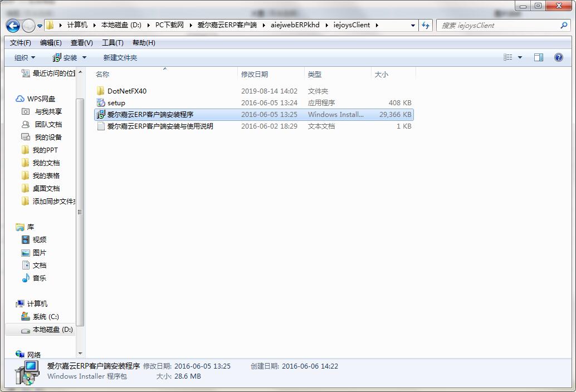Click the search iejoysClient input field

coord(499,25)
